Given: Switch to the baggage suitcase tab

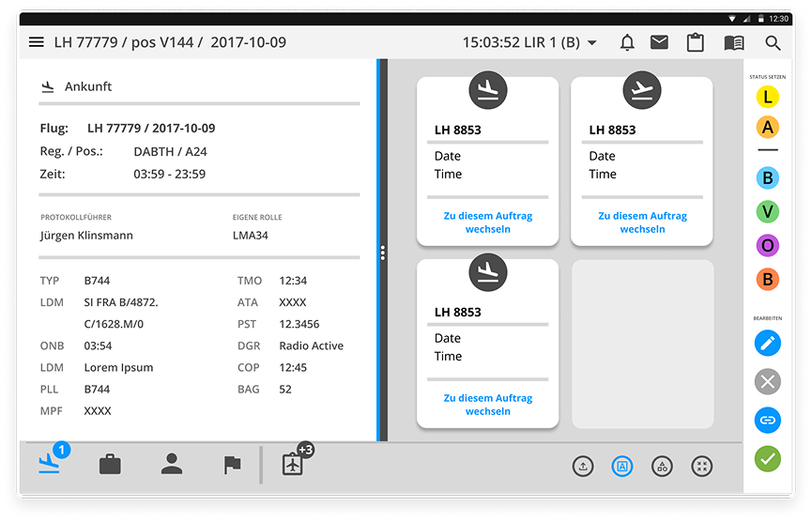Looking at the screenshot, I should (110, 464).
